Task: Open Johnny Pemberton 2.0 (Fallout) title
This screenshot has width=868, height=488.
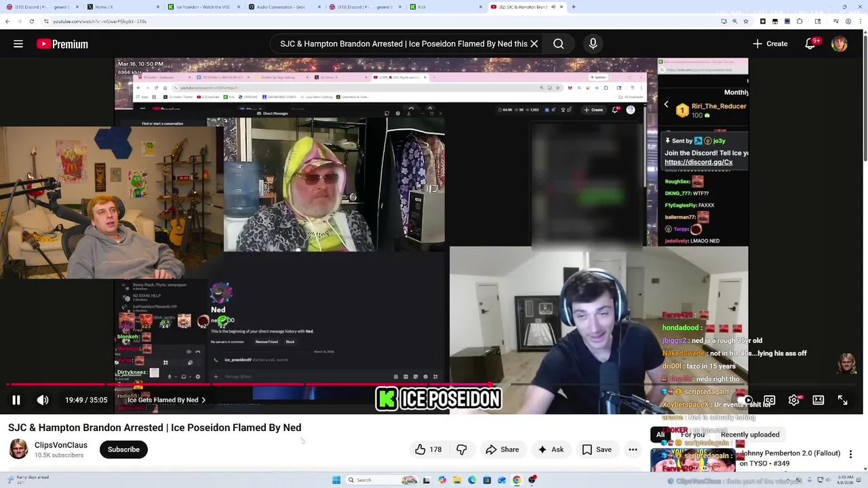Action: (790, 458)
